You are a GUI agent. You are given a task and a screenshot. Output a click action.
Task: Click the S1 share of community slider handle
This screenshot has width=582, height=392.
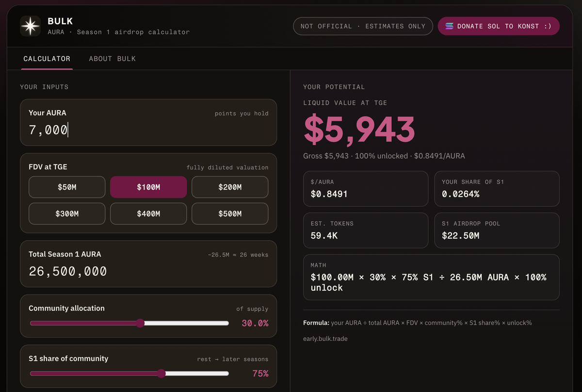tap(162, 374)
